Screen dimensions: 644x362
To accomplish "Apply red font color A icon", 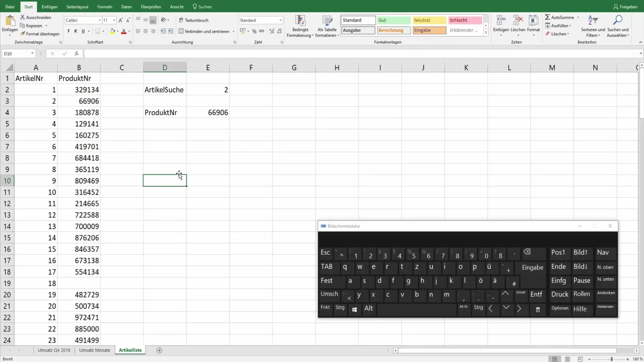I will point(124,31).
